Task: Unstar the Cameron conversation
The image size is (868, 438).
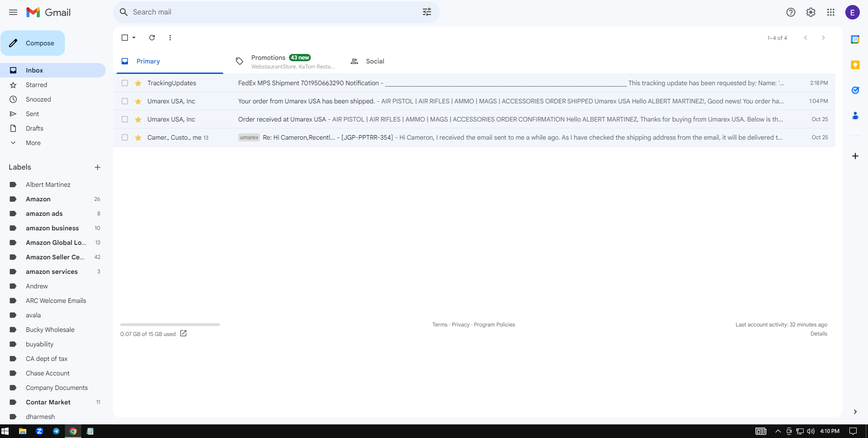Action: tap(138, 137)
